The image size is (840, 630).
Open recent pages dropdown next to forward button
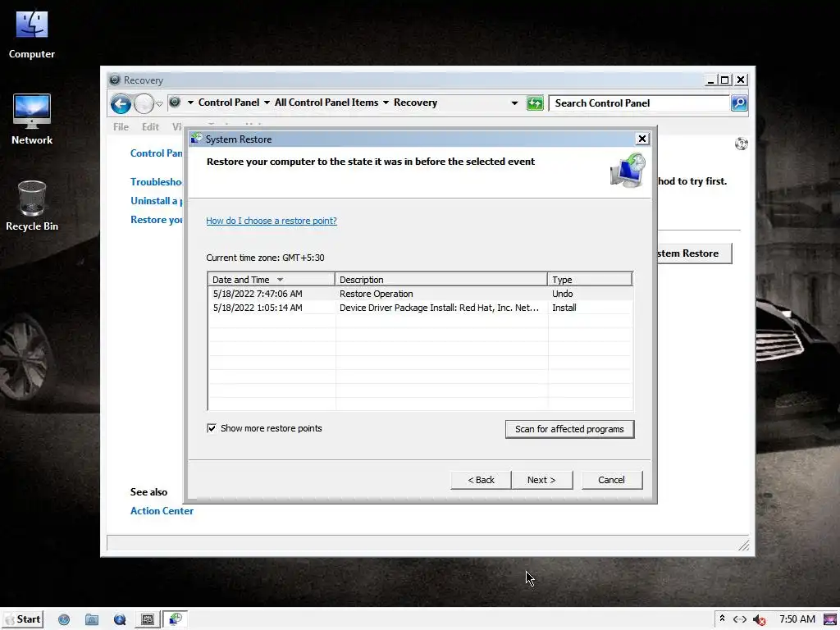(x=159, y=104)
